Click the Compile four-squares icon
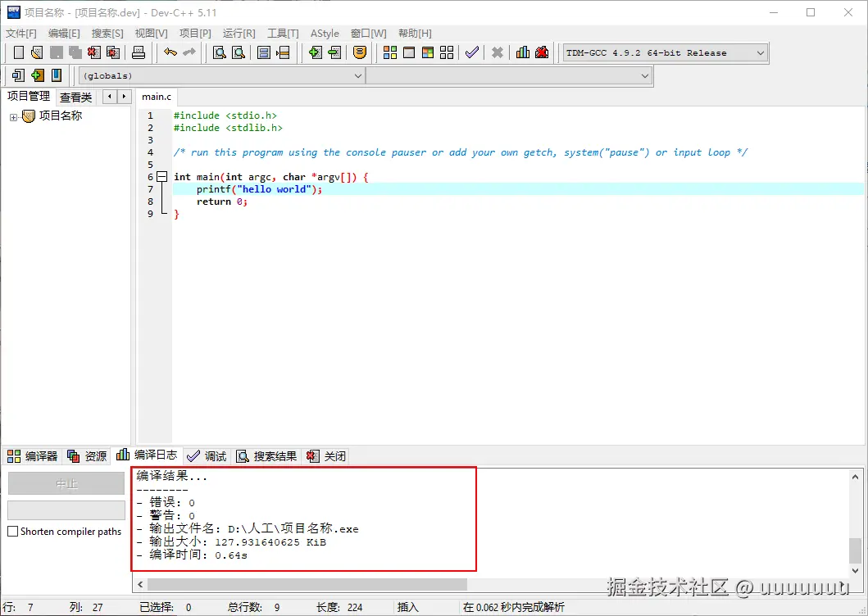Screen dimensions: 868x616 [x=390, y=52]
